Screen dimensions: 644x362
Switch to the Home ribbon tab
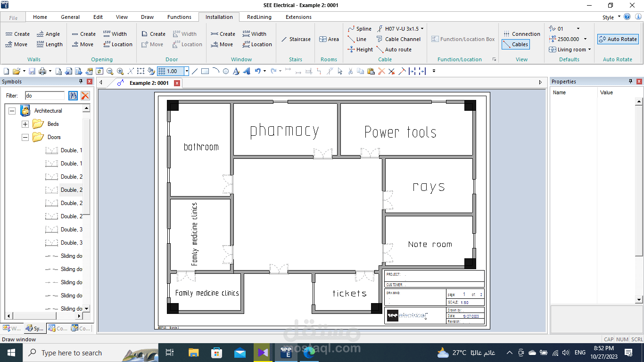coord(40,17)
